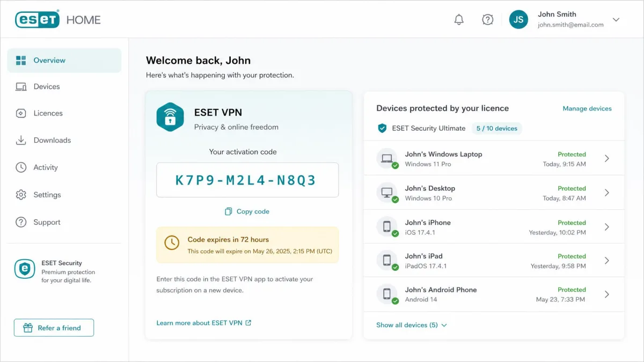
Task: Click the 'Windows 10 Pro' label
Action: (428, 198)
